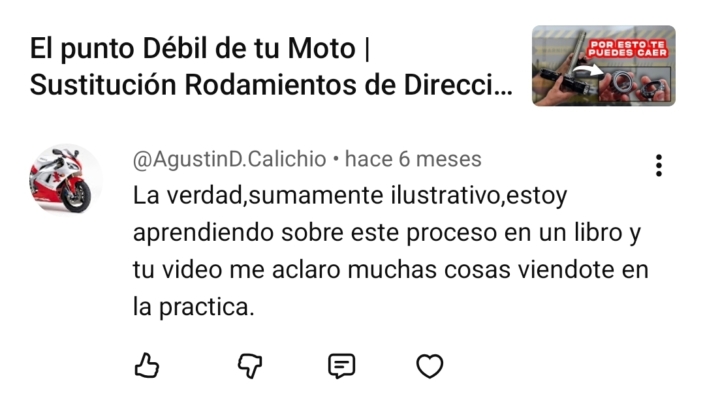Open video title 'El punto Débil de tu Moto'

coord(193,48)
